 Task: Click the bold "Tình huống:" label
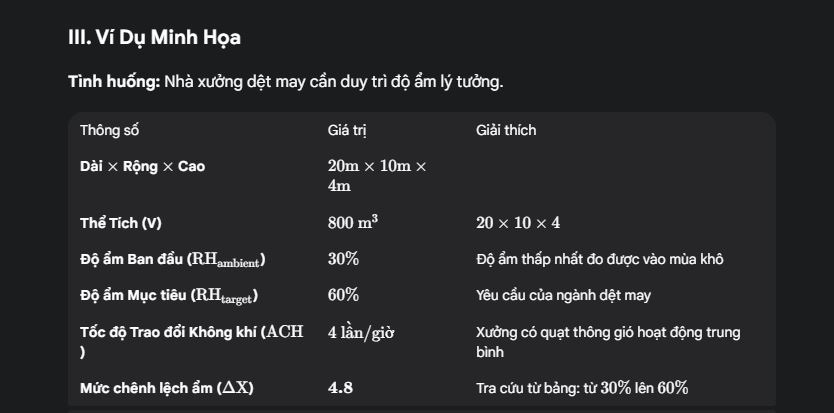[113, 81]
